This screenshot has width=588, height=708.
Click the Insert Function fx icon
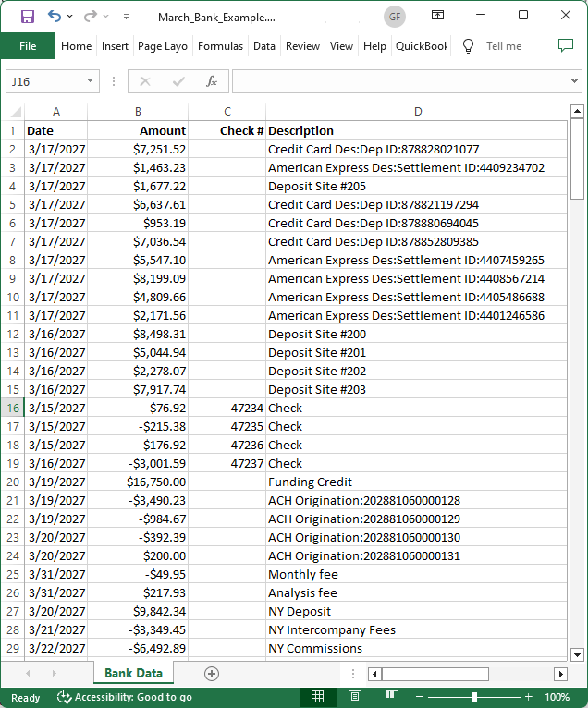(x=212, y=81)
